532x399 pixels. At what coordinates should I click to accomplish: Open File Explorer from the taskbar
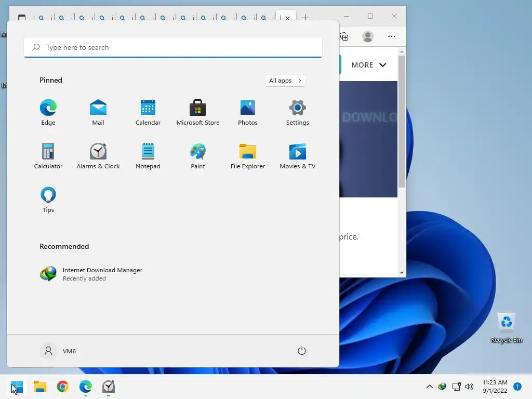39,387
